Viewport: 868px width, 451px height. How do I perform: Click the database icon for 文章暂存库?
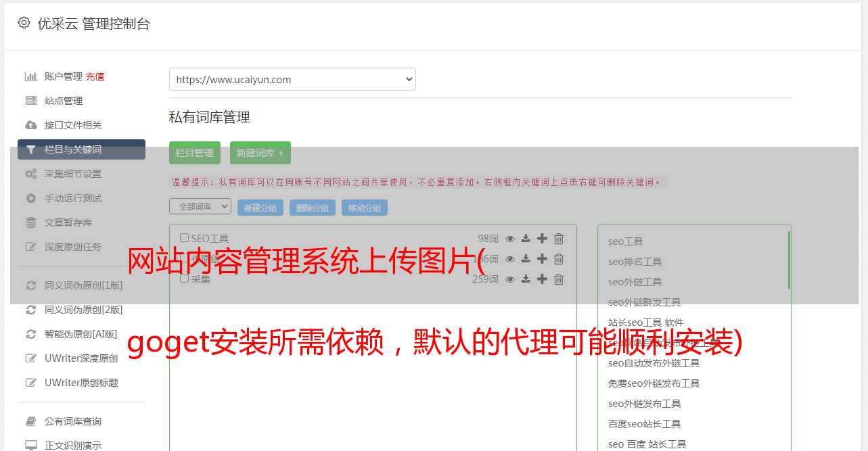click(31, 222)
